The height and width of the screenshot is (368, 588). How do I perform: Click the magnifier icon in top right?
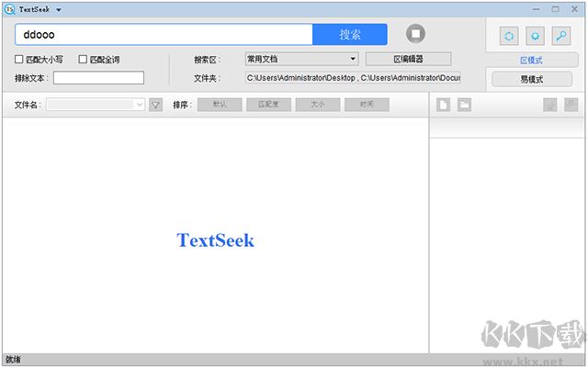pos(561,36)
